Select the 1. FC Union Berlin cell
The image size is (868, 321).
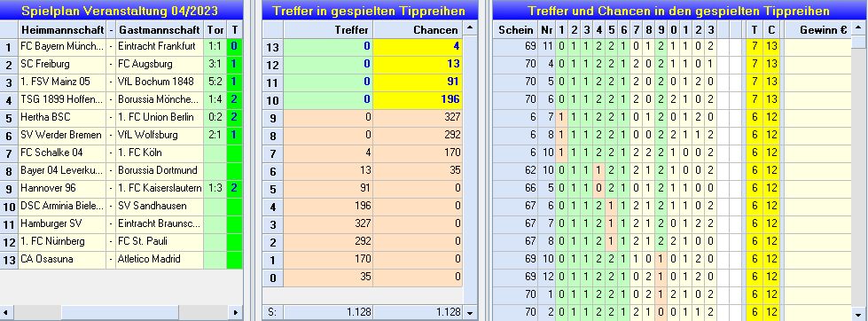(x=160, y=118)
